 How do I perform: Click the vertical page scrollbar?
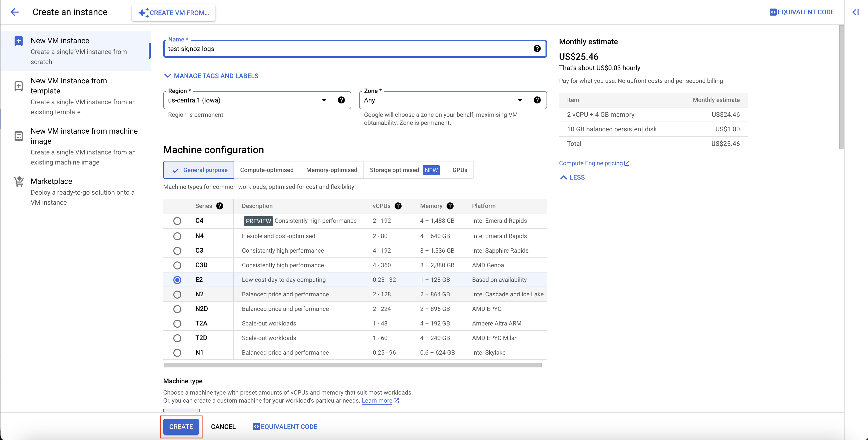point(841,87)
